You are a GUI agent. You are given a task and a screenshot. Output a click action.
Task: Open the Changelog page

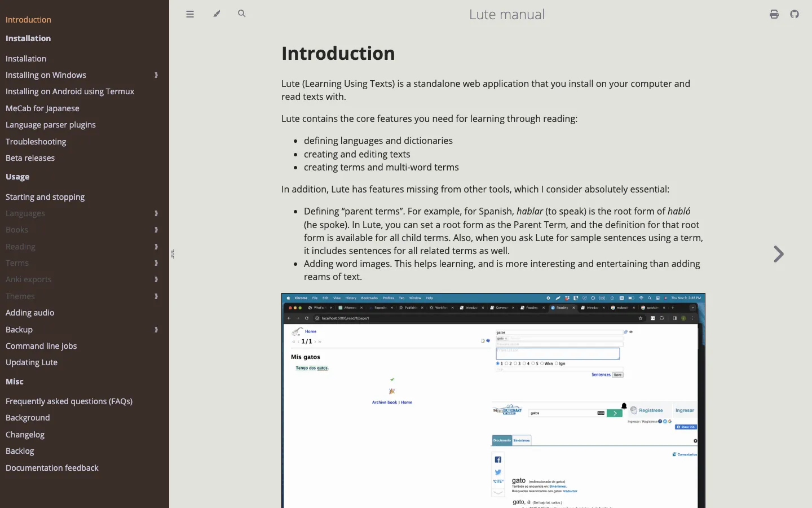(x=25, y=435)
